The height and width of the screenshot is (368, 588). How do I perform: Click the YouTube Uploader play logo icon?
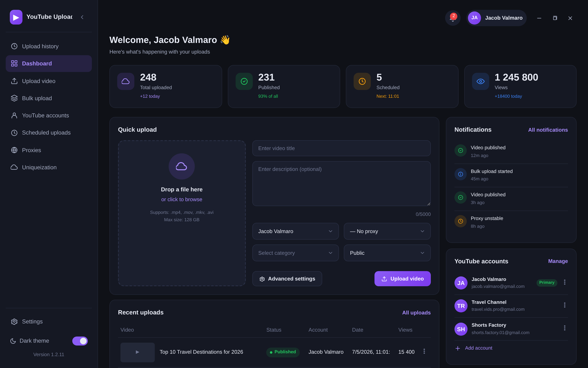tap(16, 17)
